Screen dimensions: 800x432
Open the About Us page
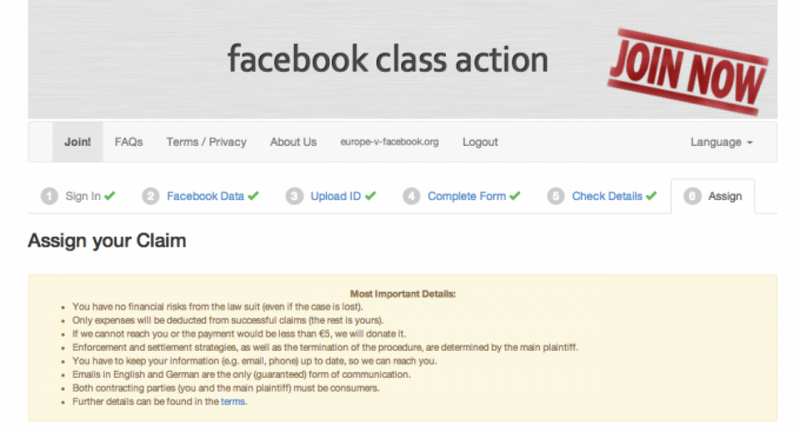pyautogui.click(x=293, y=142)
